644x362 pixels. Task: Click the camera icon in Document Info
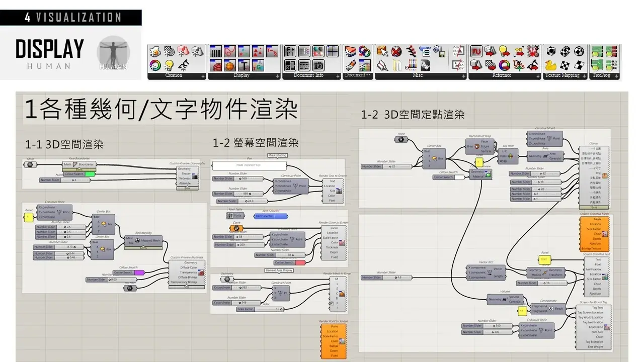click(x=318, y=65)
